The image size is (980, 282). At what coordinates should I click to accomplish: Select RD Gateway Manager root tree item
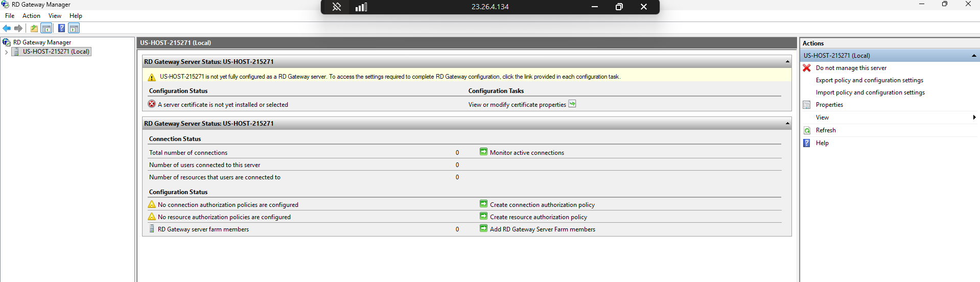[x=42, y=42]
